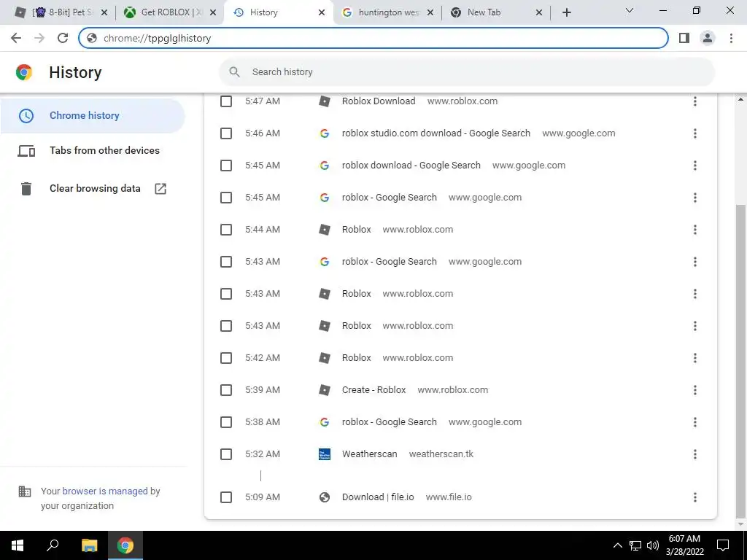747x560 pixels.
Task: Open the profile avatar icon
Action: [x=708, y=38]
